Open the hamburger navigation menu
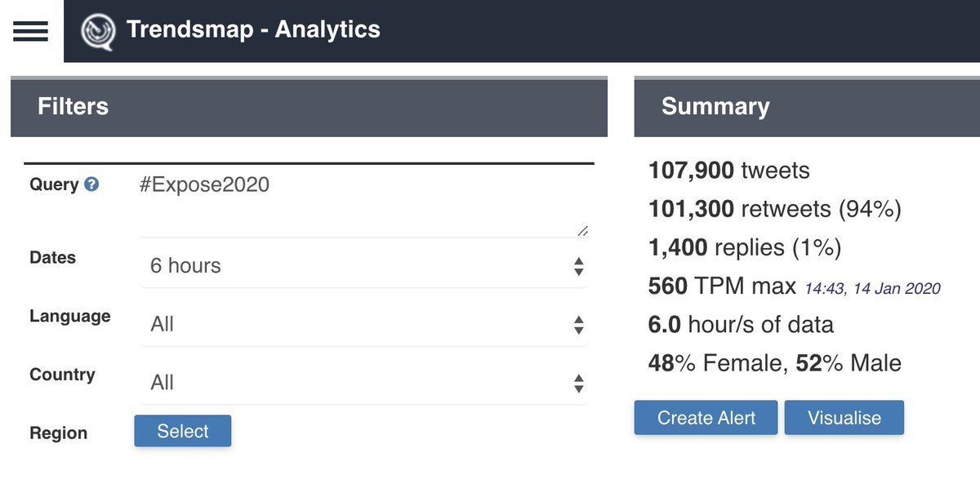 (30, 31)
